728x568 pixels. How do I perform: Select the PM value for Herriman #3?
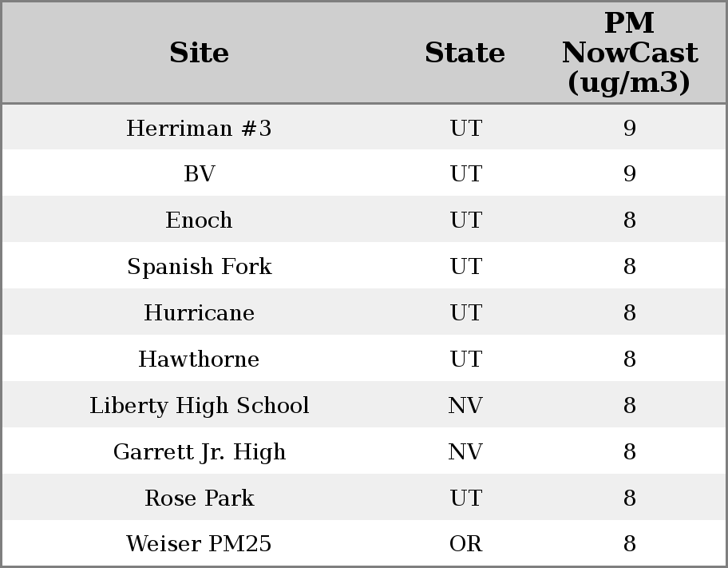pyautogui.click(x=629, y=128)
